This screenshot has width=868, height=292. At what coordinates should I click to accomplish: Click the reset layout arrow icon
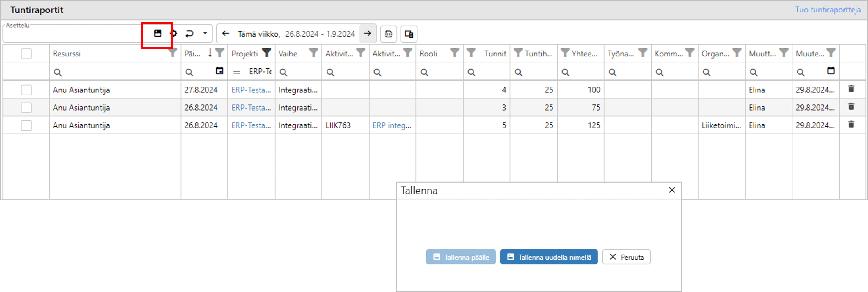189,33
